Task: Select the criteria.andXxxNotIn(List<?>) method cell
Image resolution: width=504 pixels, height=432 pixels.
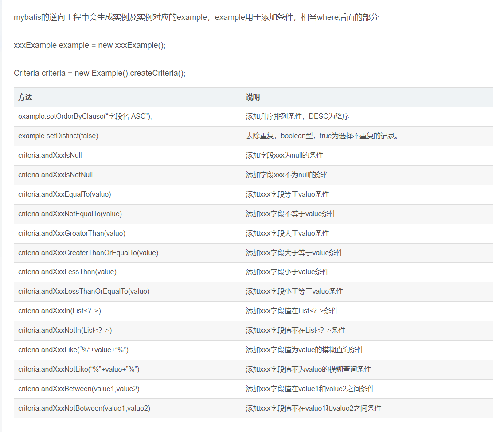Action: click(61, 330)
